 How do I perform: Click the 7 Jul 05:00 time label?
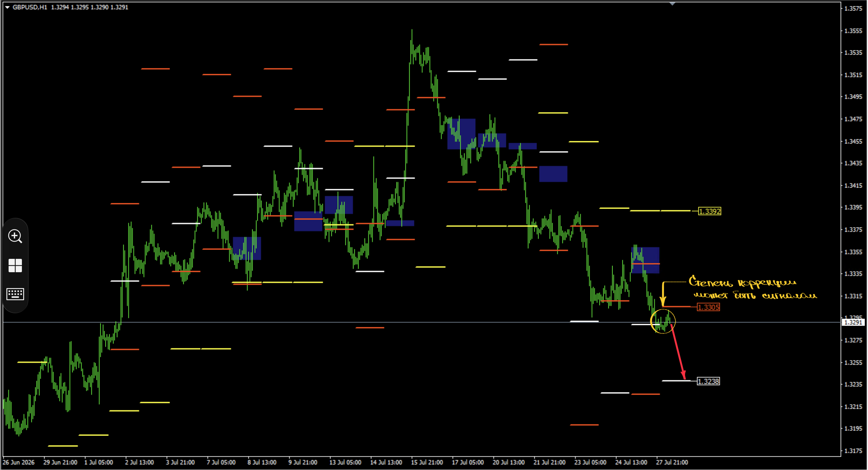point(221,462)
